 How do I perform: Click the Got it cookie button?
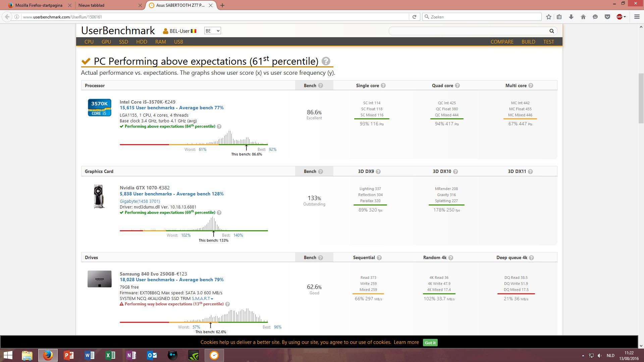coord(430,343)
